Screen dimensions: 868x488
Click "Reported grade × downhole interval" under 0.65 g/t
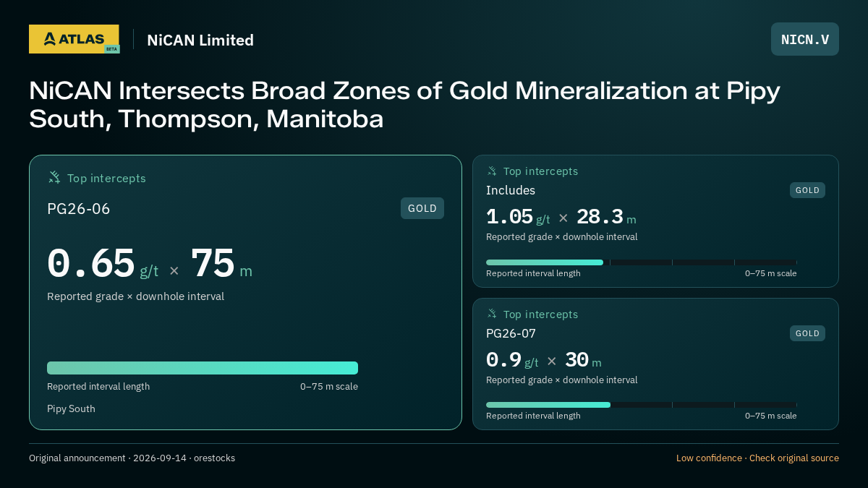[135, 296]
